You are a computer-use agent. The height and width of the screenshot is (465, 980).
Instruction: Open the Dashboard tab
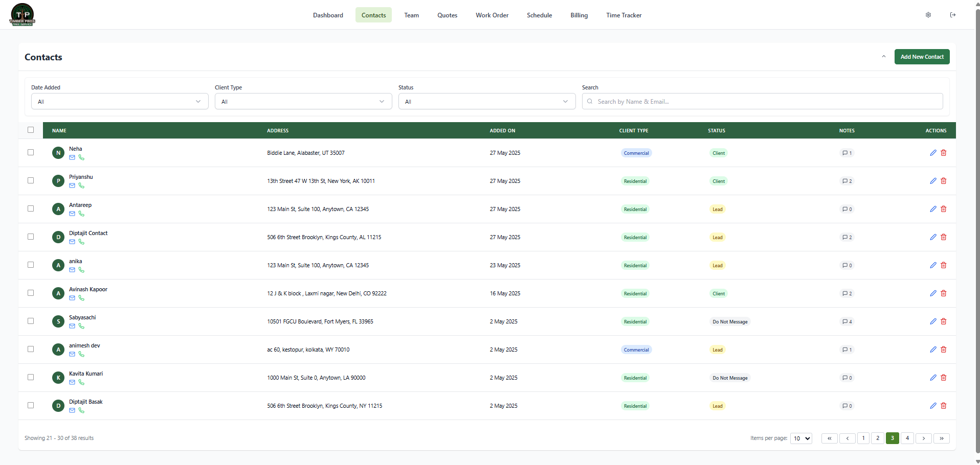click(x=328, y=15)
